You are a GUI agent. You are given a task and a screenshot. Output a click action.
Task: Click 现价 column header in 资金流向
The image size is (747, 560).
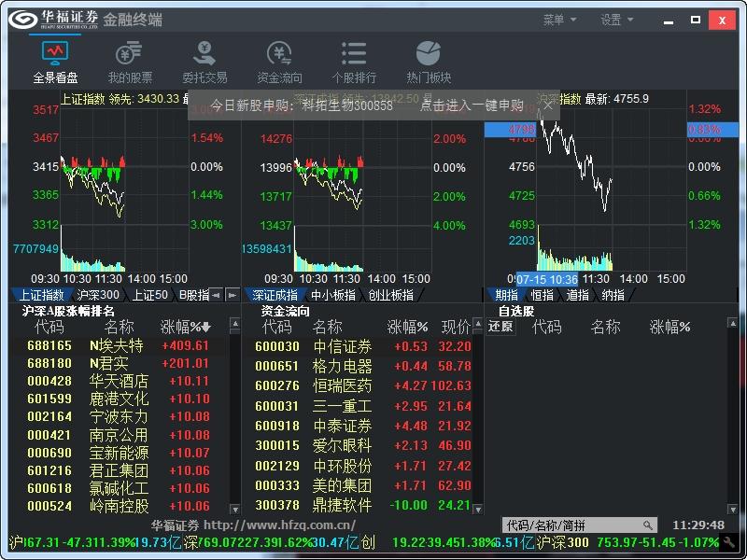(x=457, y=328)
